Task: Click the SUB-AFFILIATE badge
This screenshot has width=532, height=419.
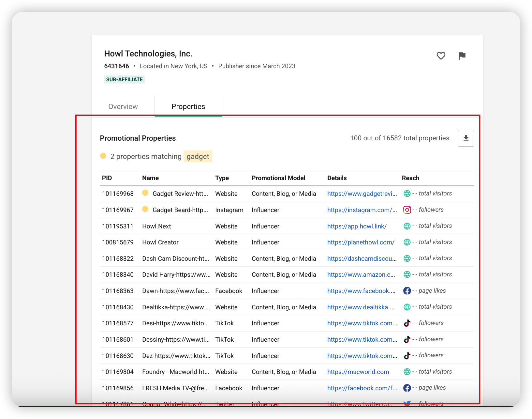Action: 124,80
